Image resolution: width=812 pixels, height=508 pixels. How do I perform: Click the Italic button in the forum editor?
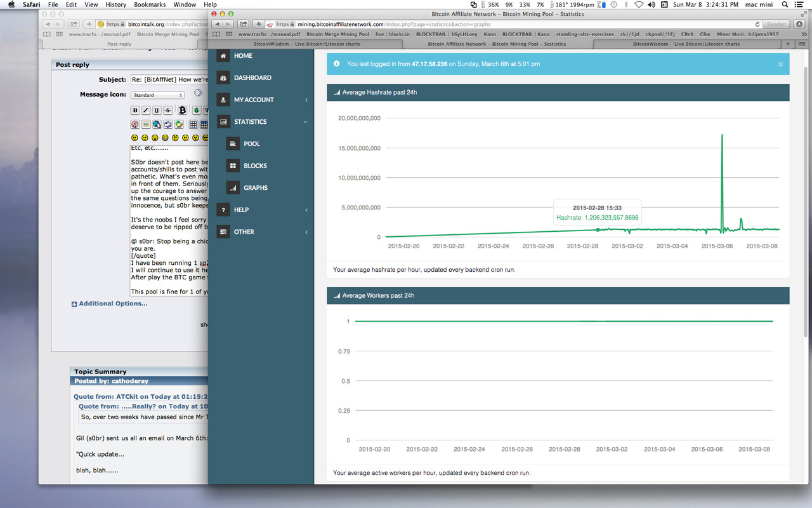point(146,110)
